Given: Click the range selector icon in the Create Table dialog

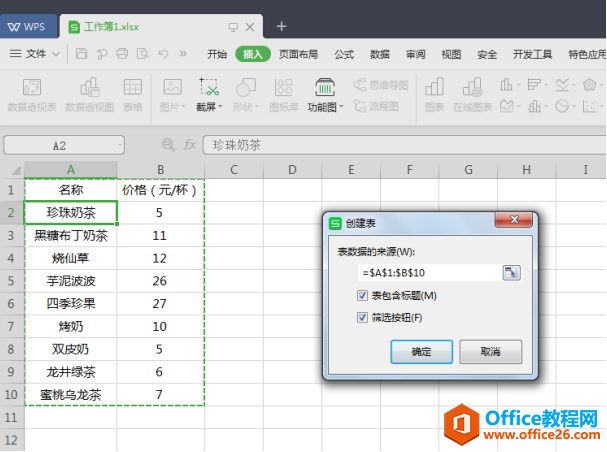Looking at the screenshot, I should 511,273.
